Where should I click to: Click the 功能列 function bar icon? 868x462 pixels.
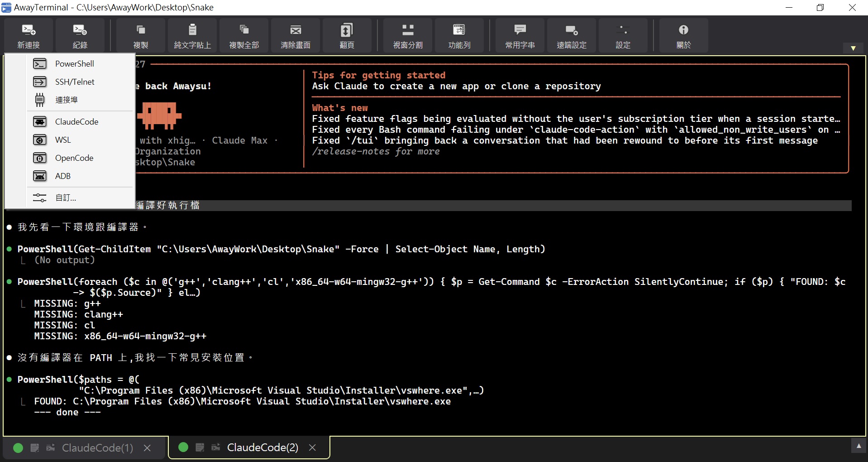click(459, 36)
